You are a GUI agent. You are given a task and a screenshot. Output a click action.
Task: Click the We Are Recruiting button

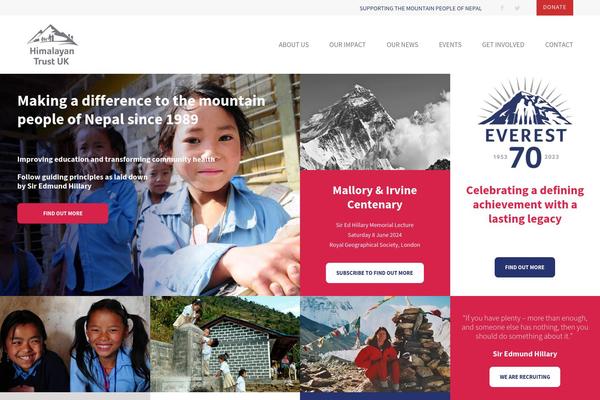[x=525, y=377]
